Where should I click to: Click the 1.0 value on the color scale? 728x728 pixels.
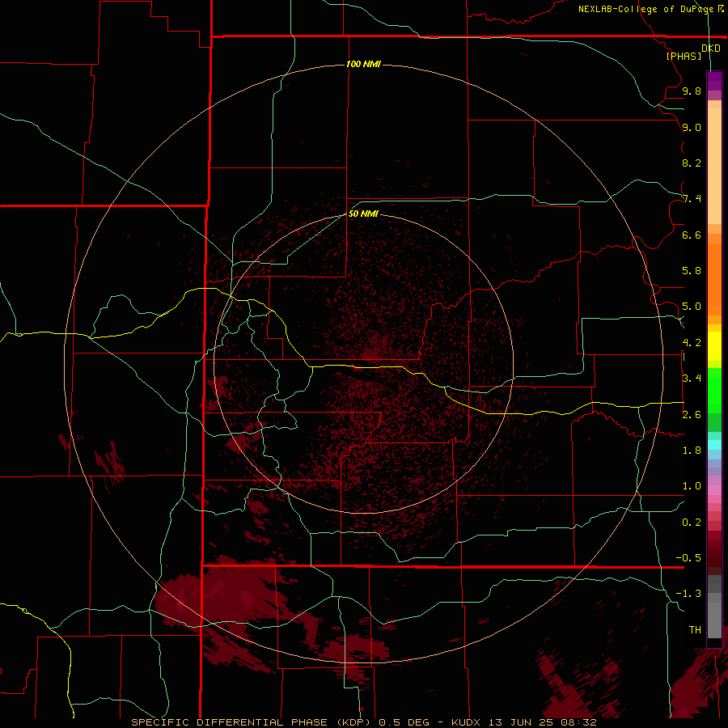tap(692, 486)
